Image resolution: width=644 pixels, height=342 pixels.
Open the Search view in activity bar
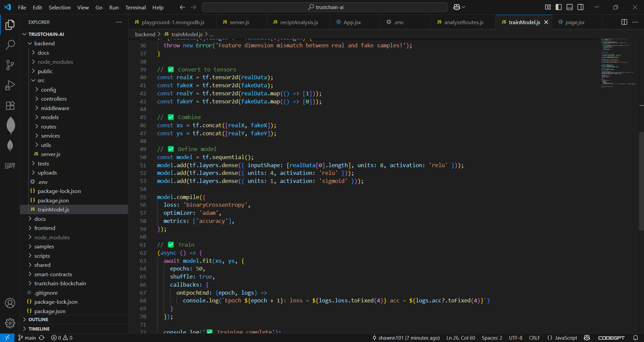coord(10,45)
